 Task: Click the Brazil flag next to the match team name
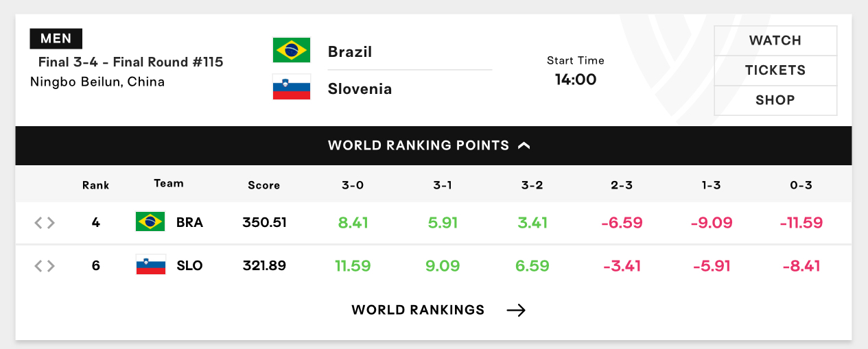click(x=292, y=50)
